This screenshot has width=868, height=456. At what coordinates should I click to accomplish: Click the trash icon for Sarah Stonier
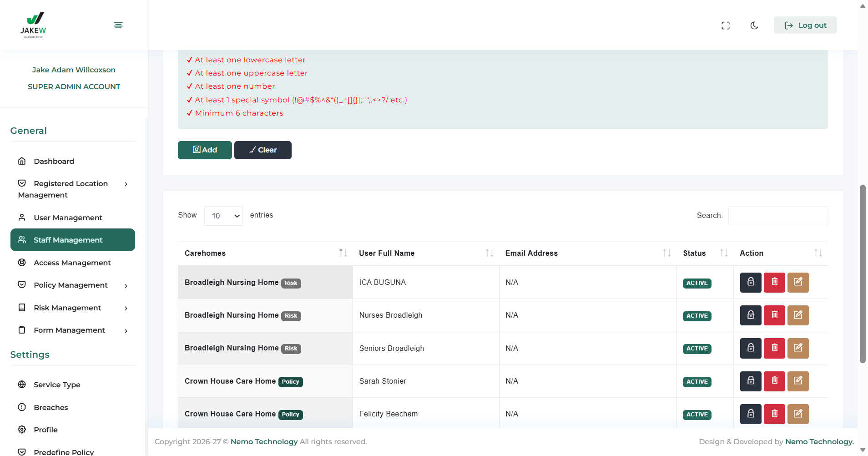click(774, 381)
